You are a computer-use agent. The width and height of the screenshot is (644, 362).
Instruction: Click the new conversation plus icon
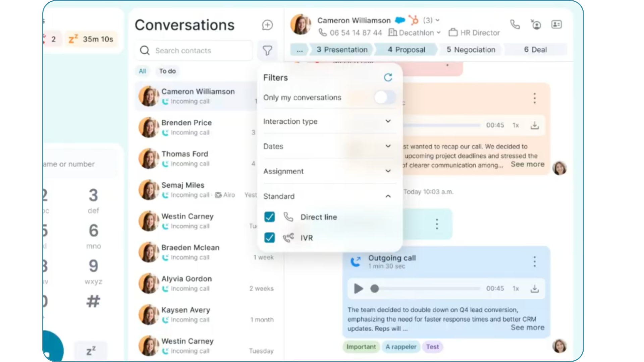(x=267, y=25)
